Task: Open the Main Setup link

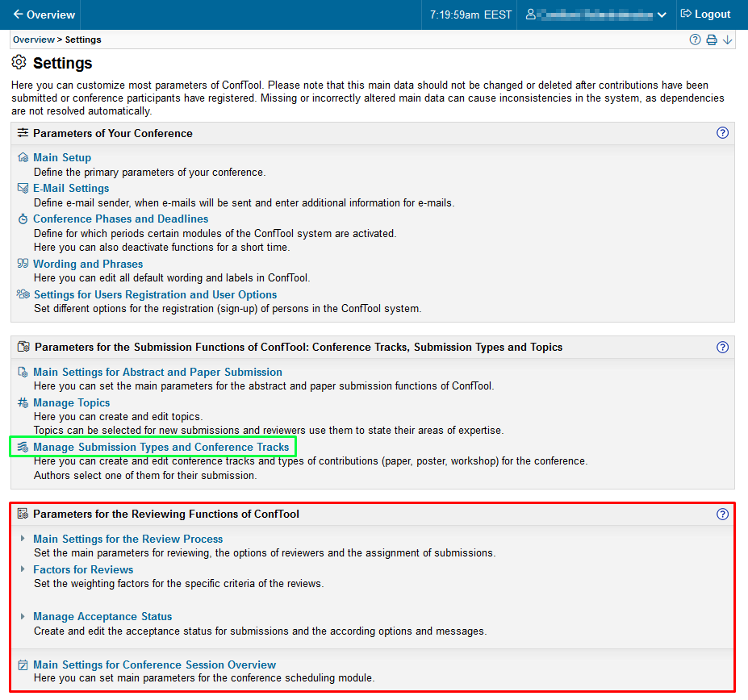Action: [x=62, y=157]
